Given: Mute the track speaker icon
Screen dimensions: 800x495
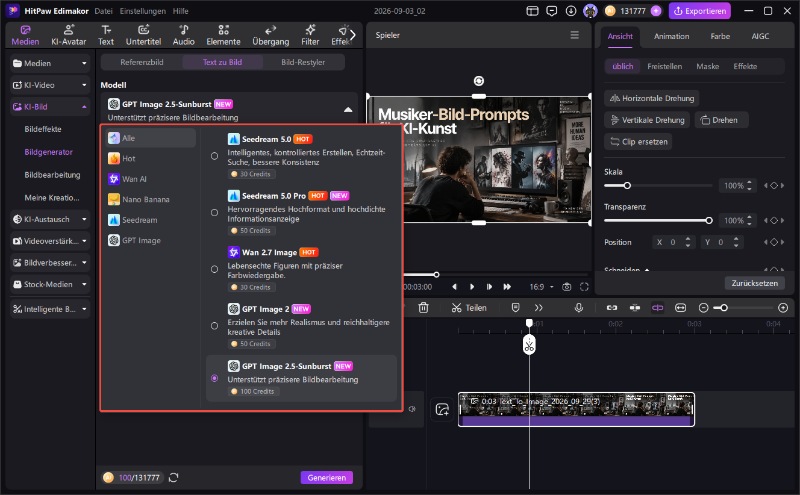Looking at the screenshot, I should [x=412, y=409].
